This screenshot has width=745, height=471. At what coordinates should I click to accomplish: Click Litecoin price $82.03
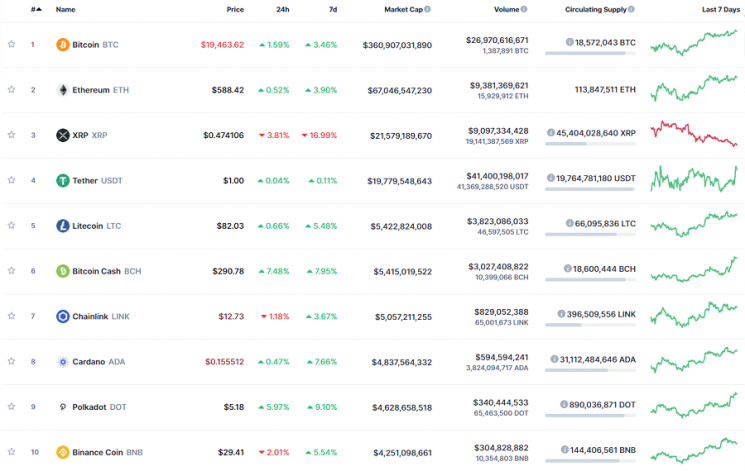point(230,226)
